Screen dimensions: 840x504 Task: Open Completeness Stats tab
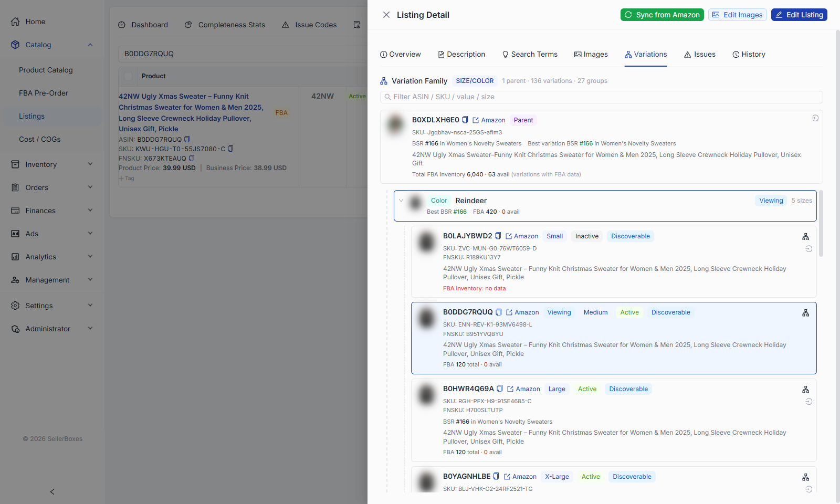pyautogui.click(x=225, y=25)
